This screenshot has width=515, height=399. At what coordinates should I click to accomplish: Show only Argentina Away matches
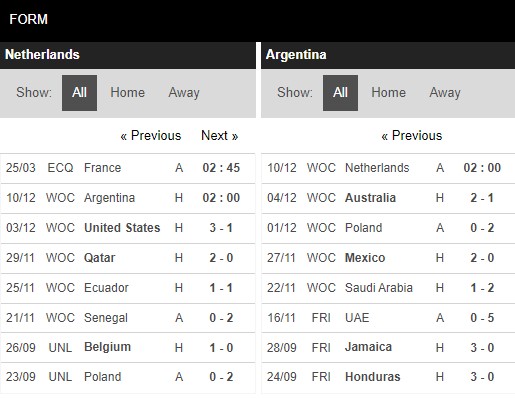tap(445, 93)
